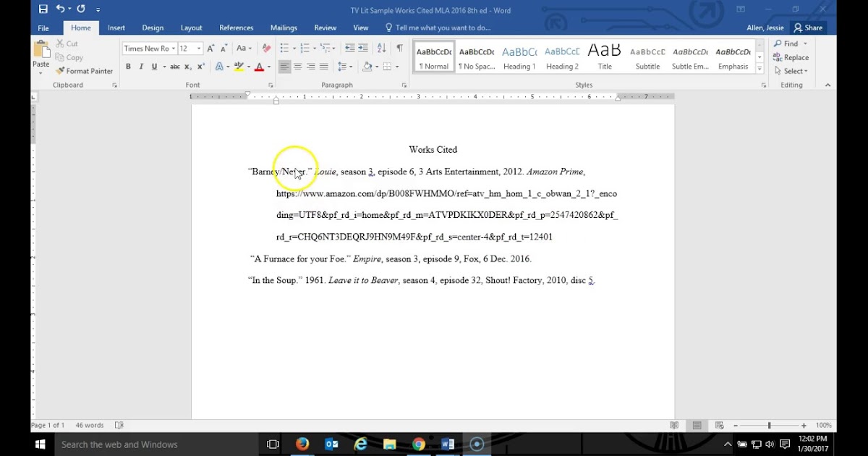Click the proofing errors icon in status bar
The height and width of the screenshot is (456, 868).
pos(119,426)
